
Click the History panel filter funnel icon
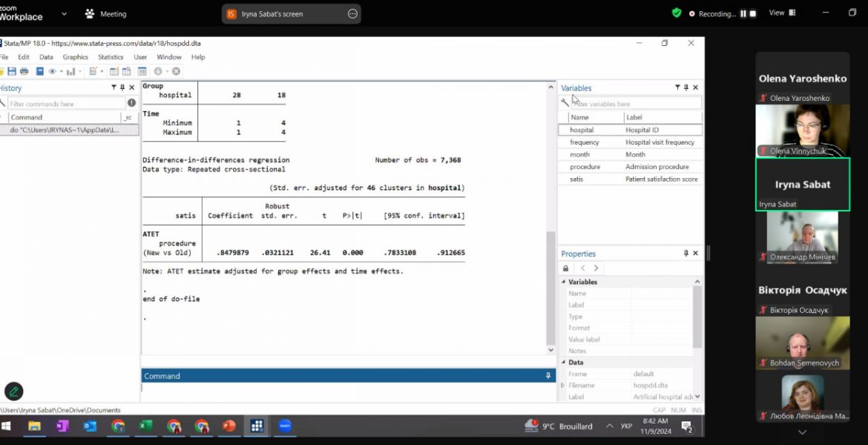point(114,88)
